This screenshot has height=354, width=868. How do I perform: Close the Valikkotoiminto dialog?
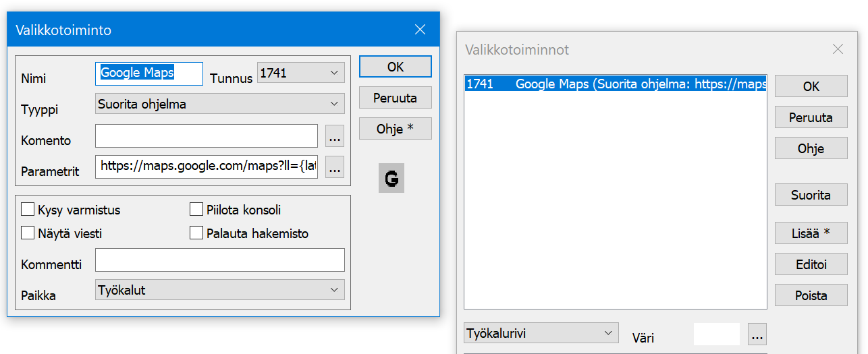coord(420,30)
